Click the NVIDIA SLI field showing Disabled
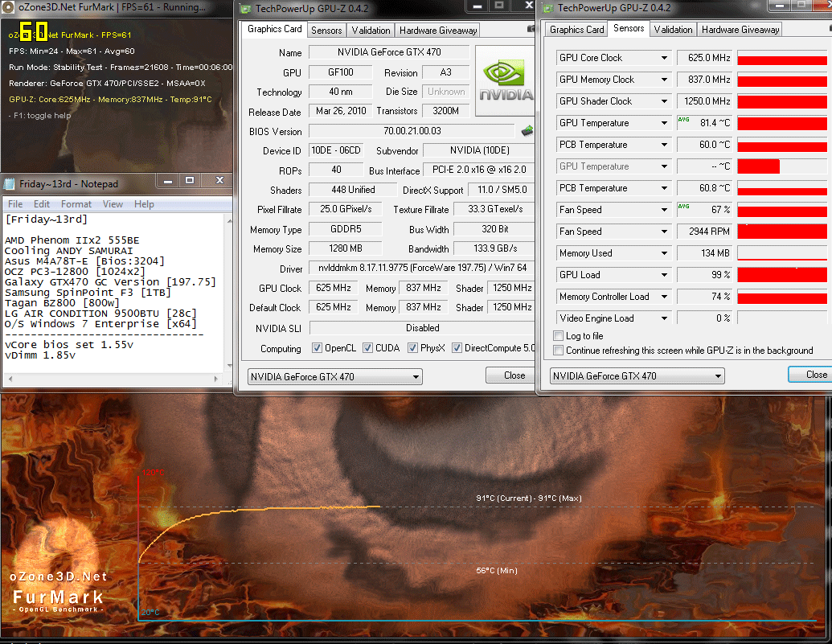 [x=422, y=328]
